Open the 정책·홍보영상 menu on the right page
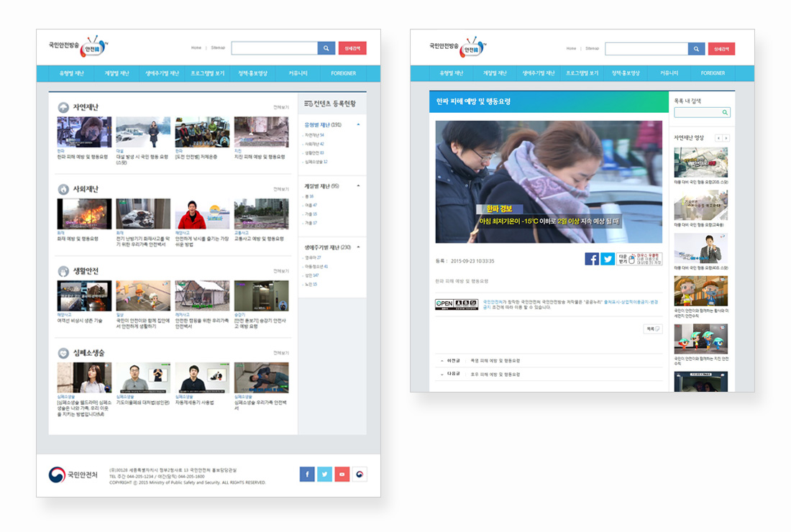The width and height of the screenshot is (791, 532). tap(626, 73)
